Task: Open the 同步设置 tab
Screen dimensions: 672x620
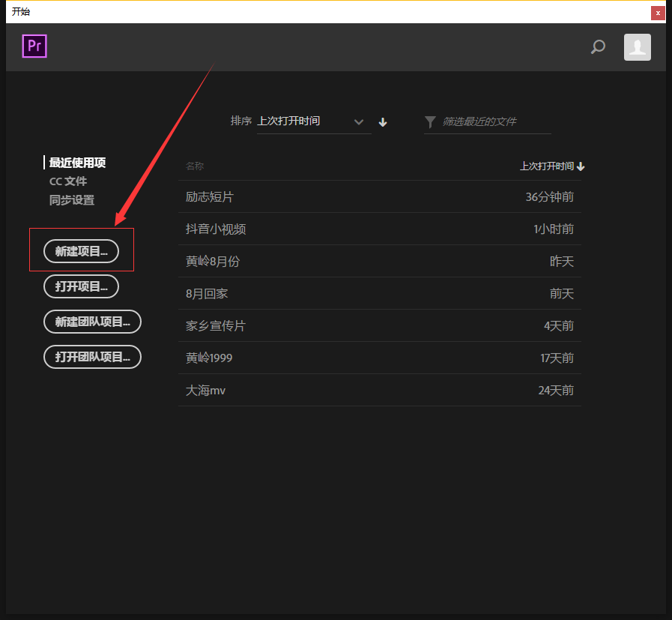Action: [72, 200]
